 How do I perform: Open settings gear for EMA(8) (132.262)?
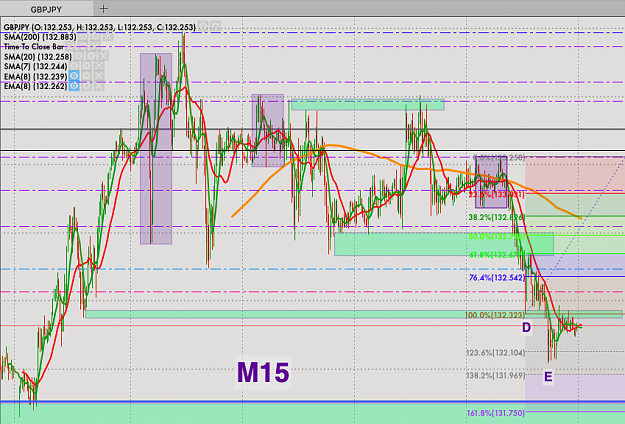(x=86, y=86)
